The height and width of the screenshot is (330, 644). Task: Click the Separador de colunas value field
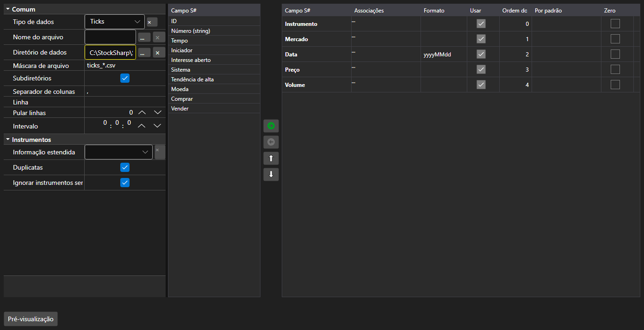click(125, 92)
